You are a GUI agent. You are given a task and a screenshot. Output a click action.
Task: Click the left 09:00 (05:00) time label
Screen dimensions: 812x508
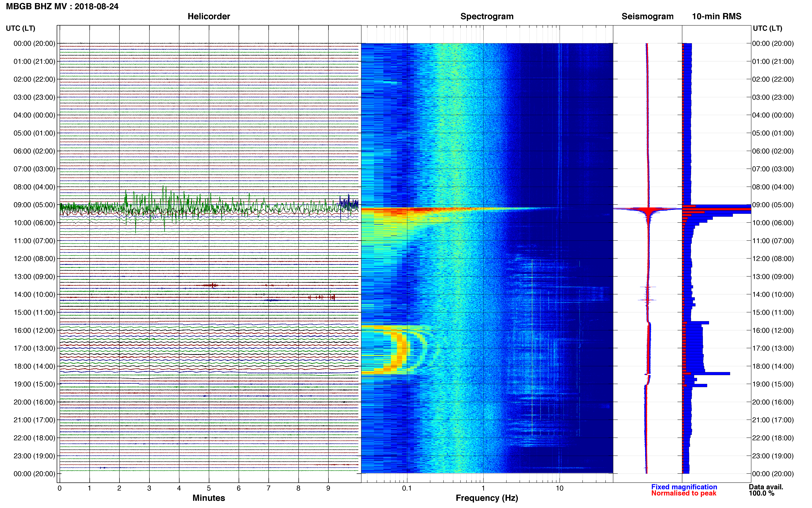point(34,205)
